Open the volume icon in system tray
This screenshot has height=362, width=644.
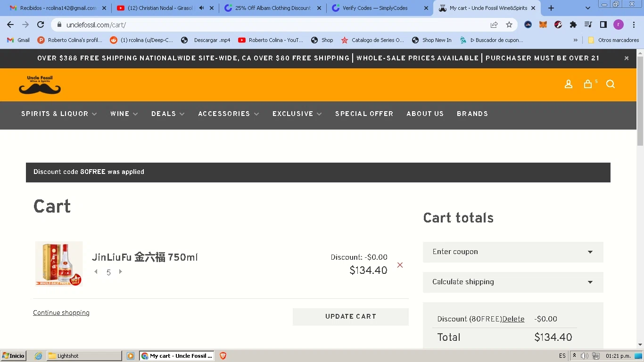point(585,356)
